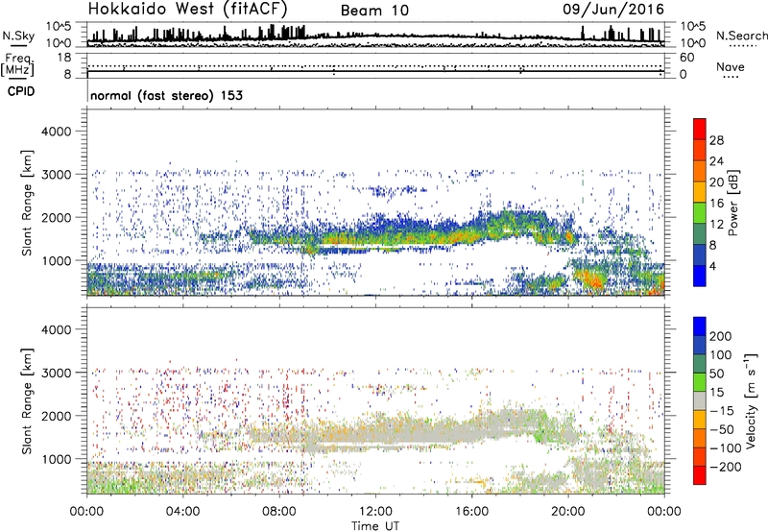The height and width of the screenshot is (532, 768).
Task: Select the Power panel's "Slant Range [km]" axis label
Action: (x=27, y=203)
